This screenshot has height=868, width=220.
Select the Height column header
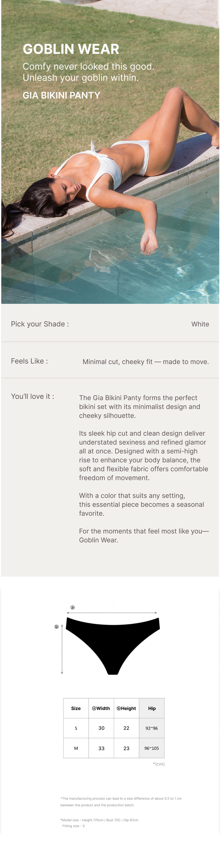click(x=126, y=708)
